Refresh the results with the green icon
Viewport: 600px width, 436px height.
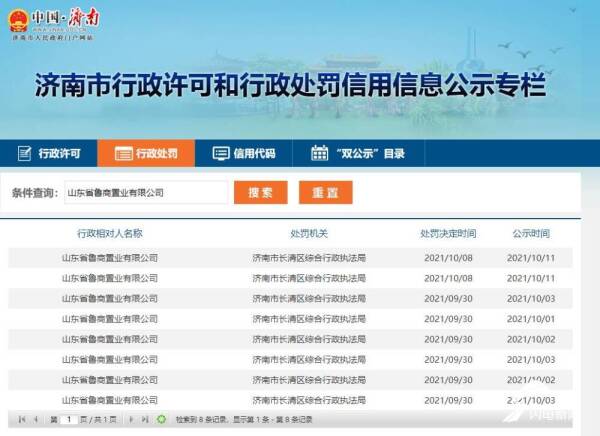coord(162,420)
